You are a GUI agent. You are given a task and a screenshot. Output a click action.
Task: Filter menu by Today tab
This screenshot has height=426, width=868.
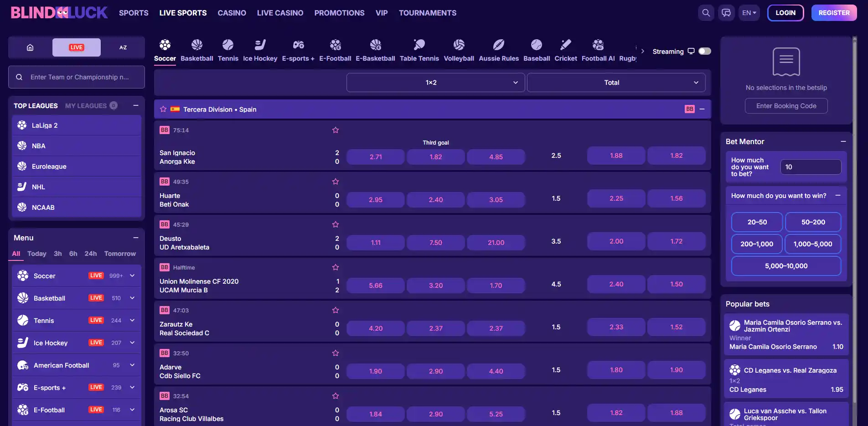[x=37, y=254]
